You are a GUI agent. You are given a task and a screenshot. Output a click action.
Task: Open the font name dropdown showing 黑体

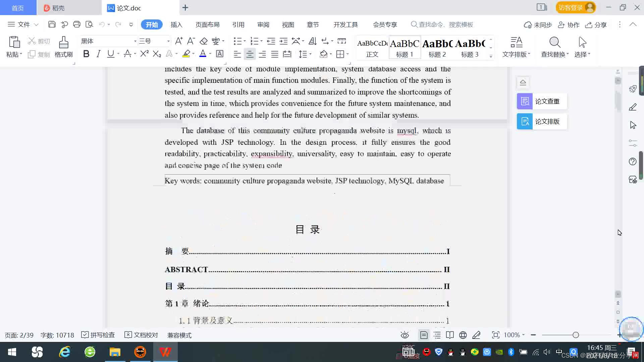(x=135, y=41)
